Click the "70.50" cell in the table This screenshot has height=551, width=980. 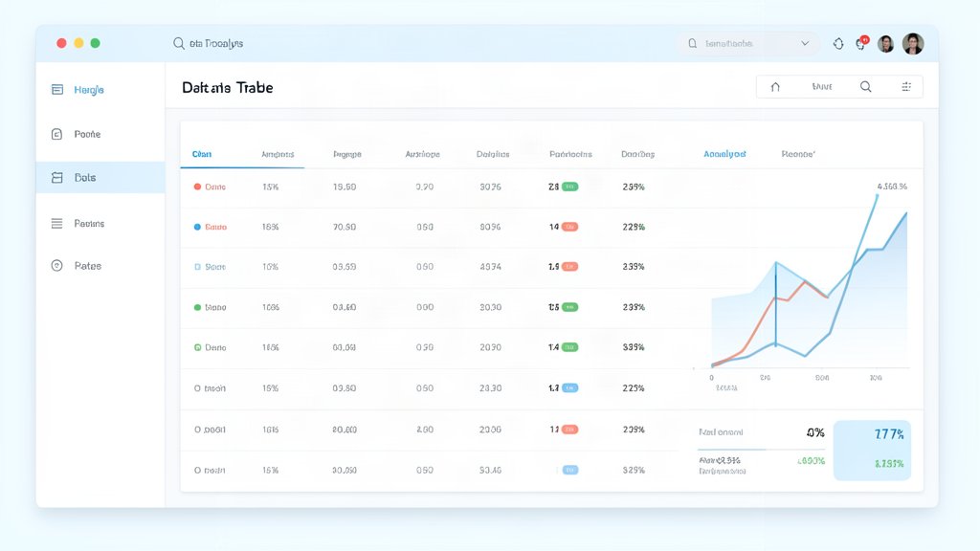pos(345,227)
